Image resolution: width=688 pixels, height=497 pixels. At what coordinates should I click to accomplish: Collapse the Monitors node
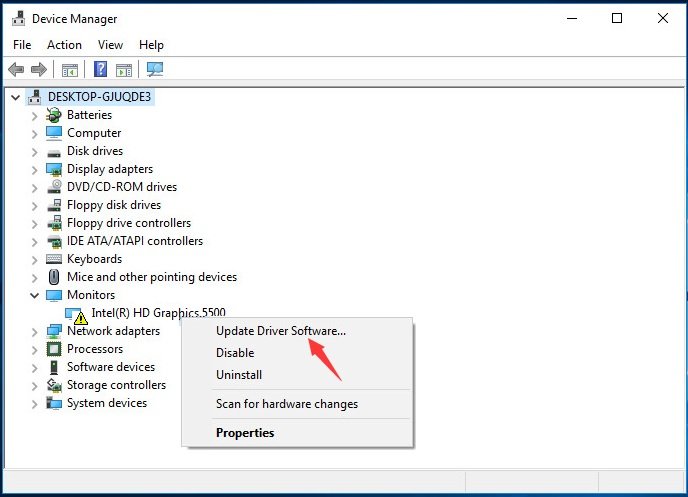34,295
